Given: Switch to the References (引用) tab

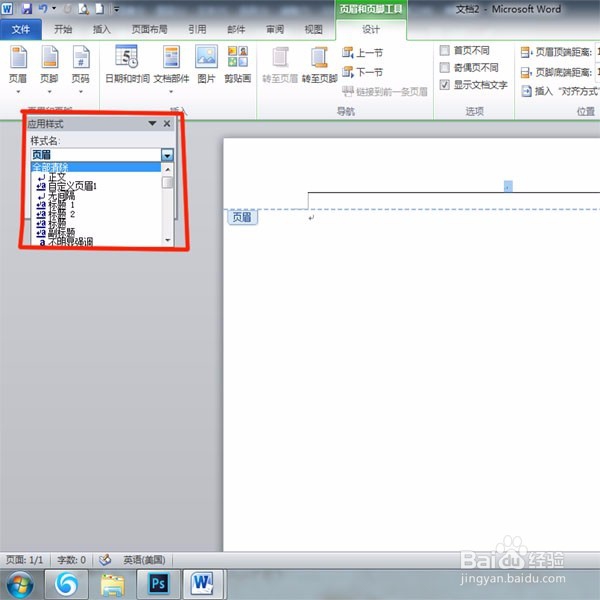Looking at the screenshot, I should (197, 29).
